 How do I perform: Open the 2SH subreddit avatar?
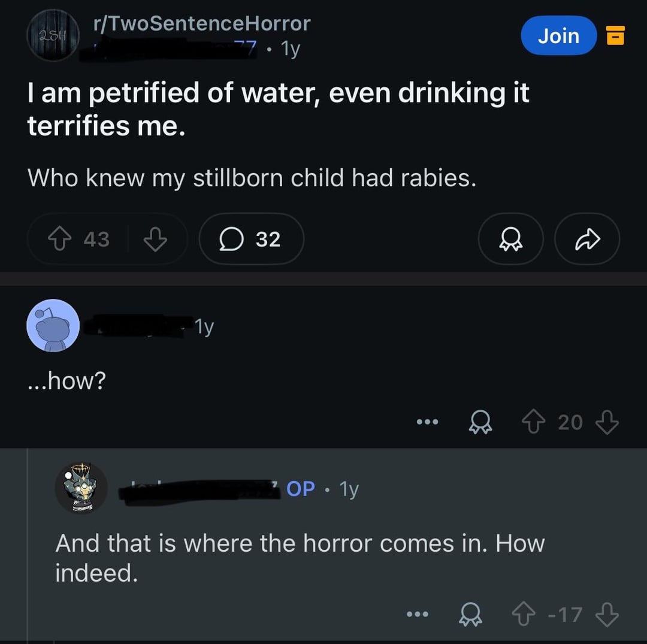point(53,35)
